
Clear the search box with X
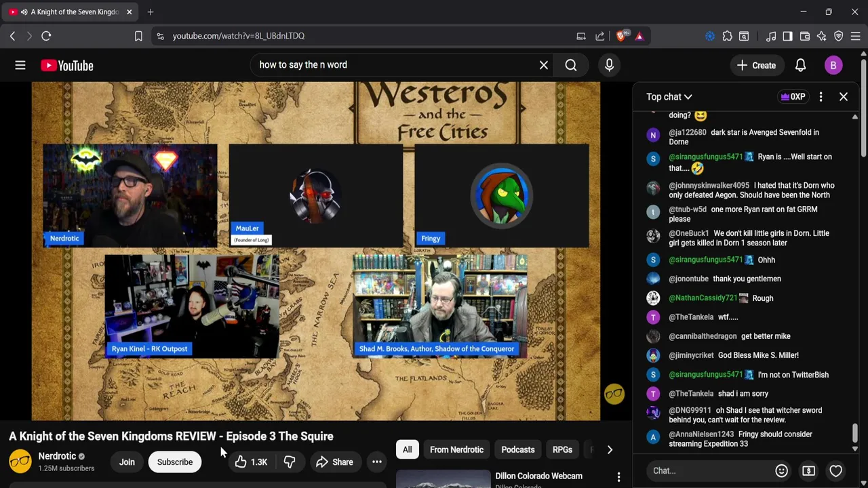543,65
